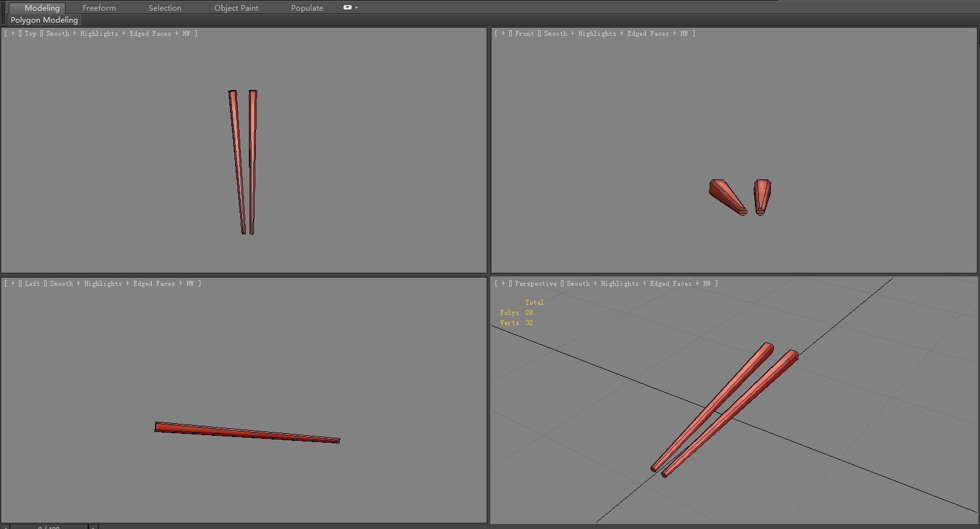The height and width of the screenshot is (529, 980).
Task: Click the Top viewport name label
Action: (30, 33)
